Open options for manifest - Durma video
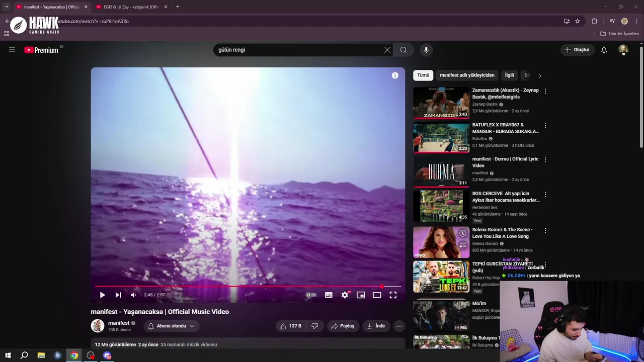The width and height of the screenshot is (644, 362). [545, 159]
